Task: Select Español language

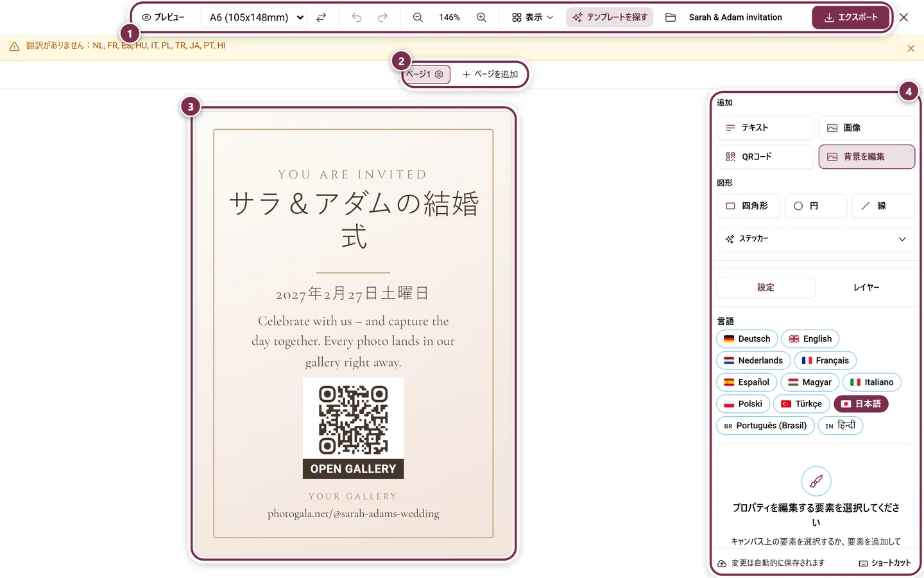Action: click(x=746, y=382)
